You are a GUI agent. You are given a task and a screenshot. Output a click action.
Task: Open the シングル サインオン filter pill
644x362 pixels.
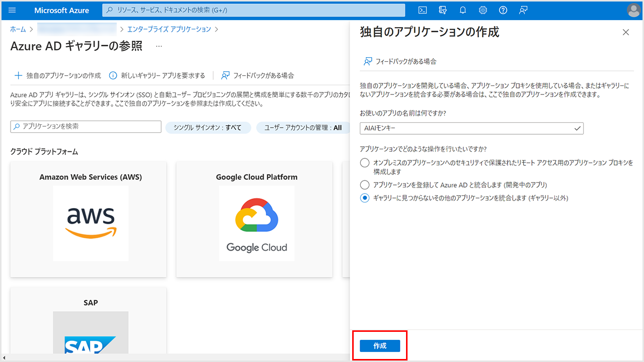tap(208, 128)
